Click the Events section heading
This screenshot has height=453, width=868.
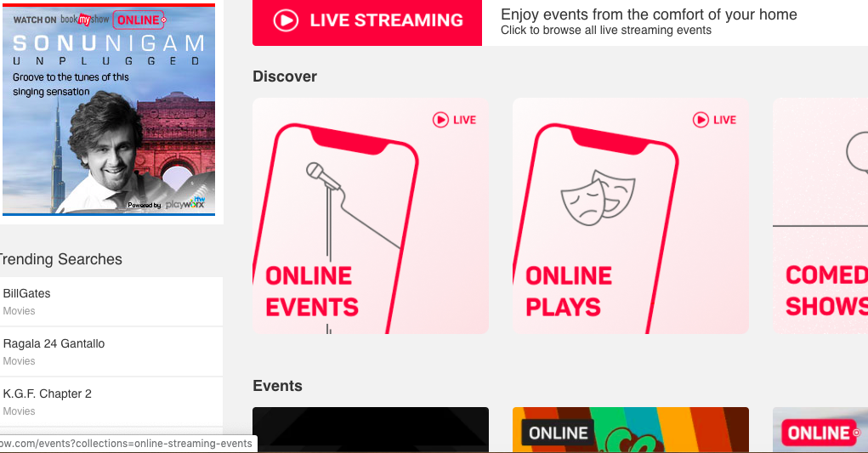coord(277,386)
